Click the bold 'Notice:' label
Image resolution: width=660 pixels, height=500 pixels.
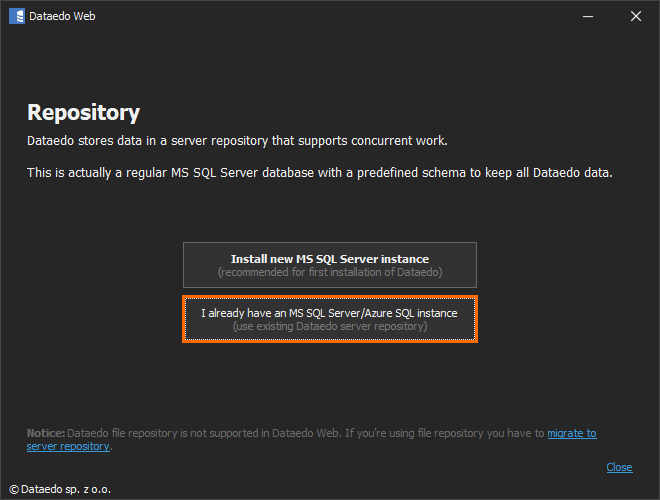(46, 433)
